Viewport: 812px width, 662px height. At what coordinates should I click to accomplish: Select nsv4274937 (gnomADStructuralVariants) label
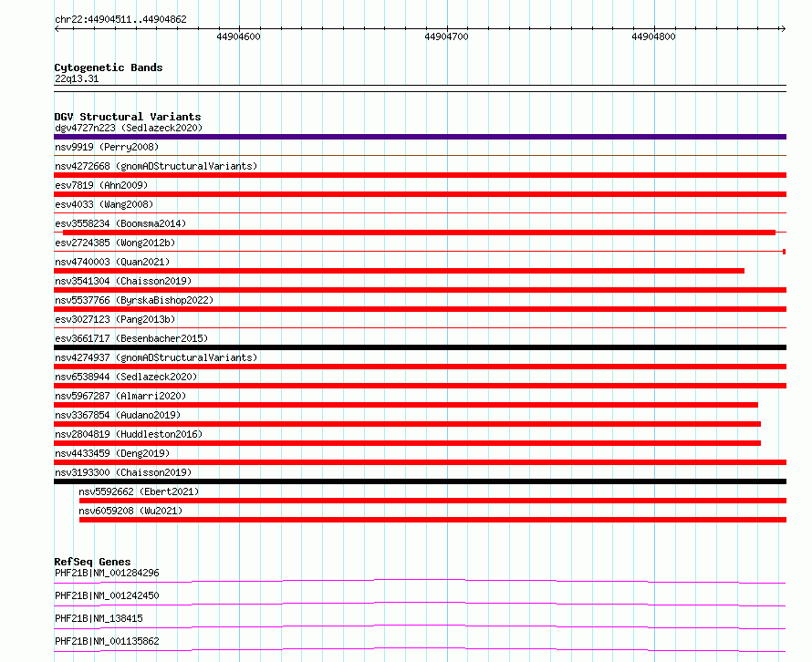click(x=156, y=357)
